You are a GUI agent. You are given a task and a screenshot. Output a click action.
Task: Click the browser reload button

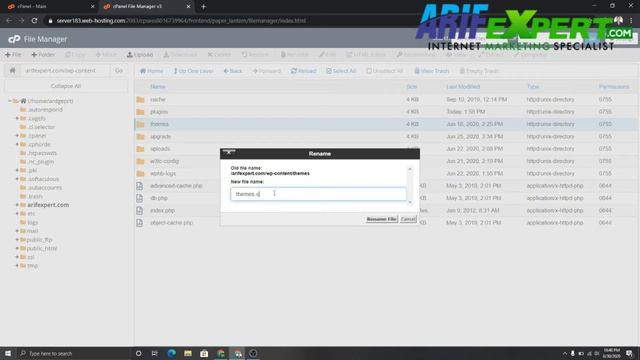click(34, 20)
